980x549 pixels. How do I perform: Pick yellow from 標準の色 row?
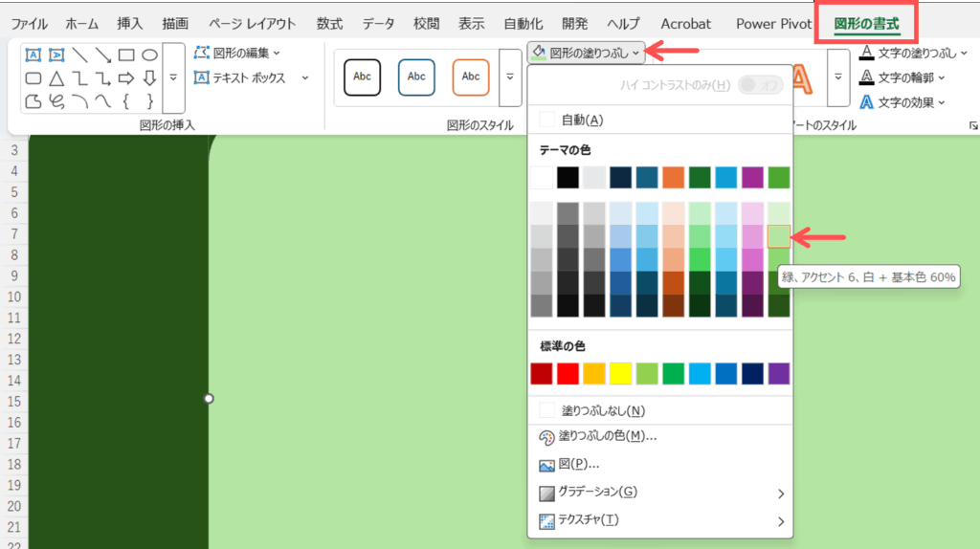coord(620,374)
